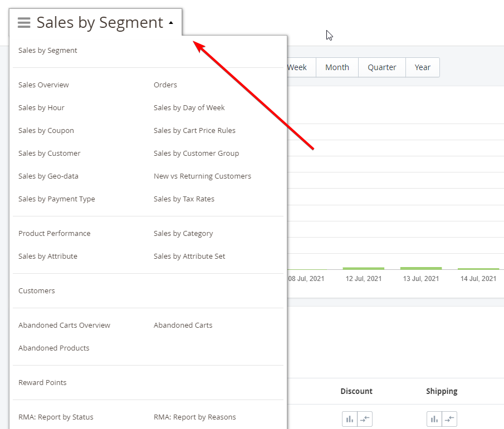Select New vs Returning Customers

click(202, 176)
